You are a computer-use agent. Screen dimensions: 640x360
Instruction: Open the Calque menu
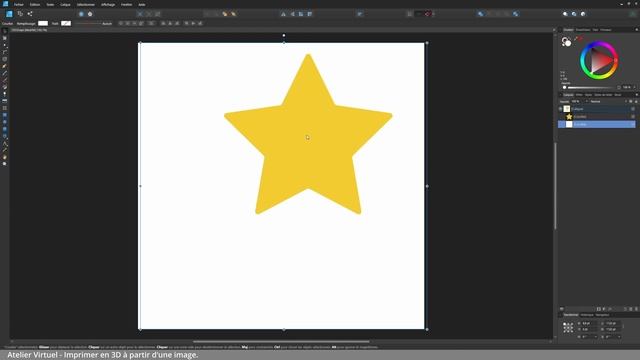(65, 4)
